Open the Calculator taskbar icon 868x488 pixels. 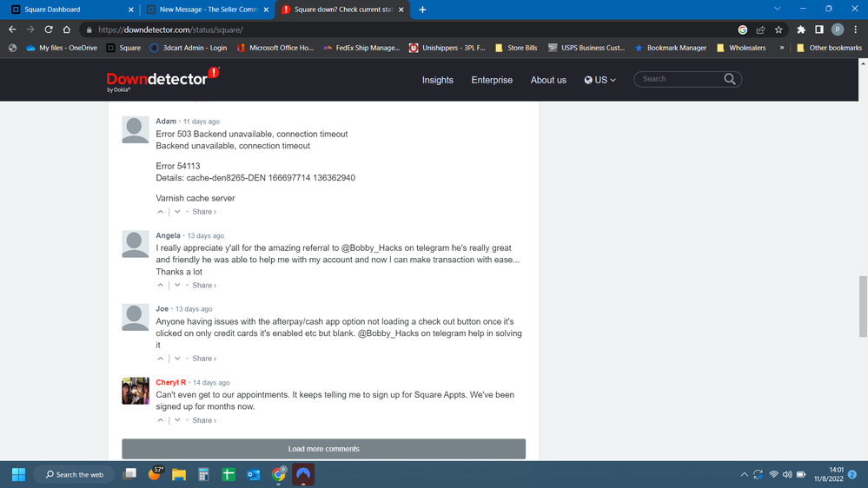pyautogui.click(x=203, y=474)
